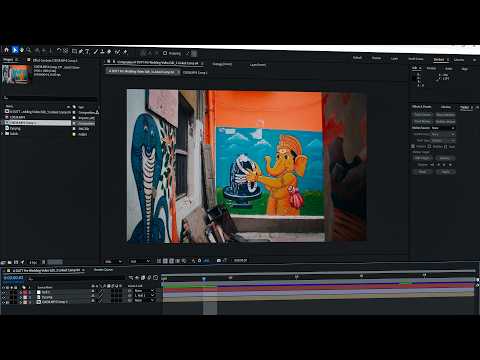
Task: Switch to the Review workspace
Action: coord(376,58)
